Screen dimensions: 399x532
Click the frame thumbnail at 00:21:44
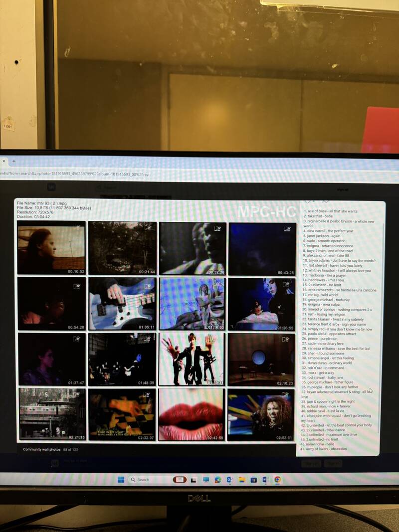[x=123, y=248]
